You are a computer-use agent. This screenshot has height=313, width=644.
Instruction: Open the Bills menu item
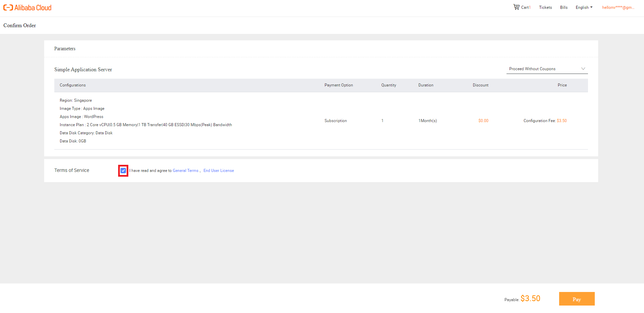(564, 7)
